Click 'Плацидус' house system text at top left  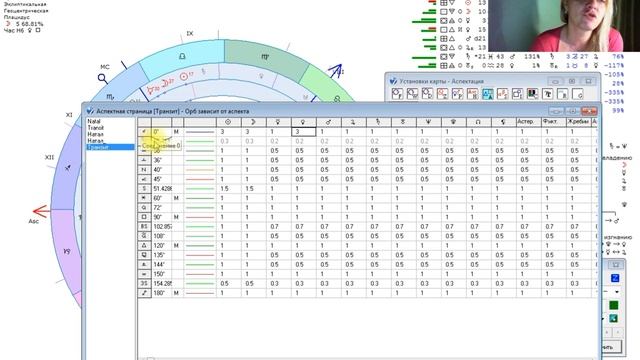click(17, 17)
